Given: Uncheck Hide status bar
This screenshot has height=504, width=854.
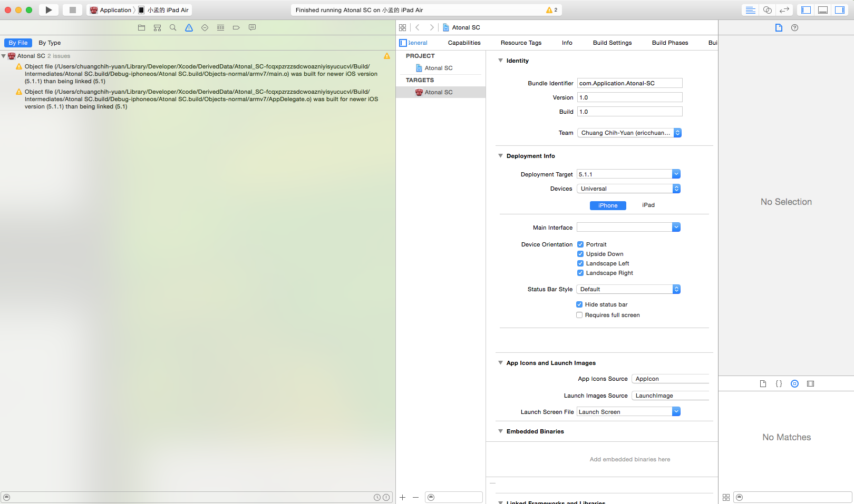Looking at the screenshot, I should click(x=579, y=304).
